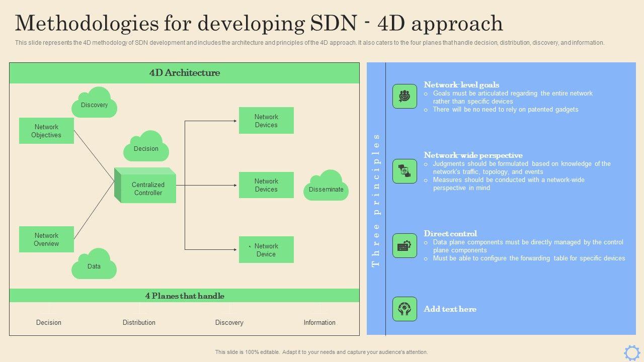Click the Add text here placeholder

tap(450, 309)
